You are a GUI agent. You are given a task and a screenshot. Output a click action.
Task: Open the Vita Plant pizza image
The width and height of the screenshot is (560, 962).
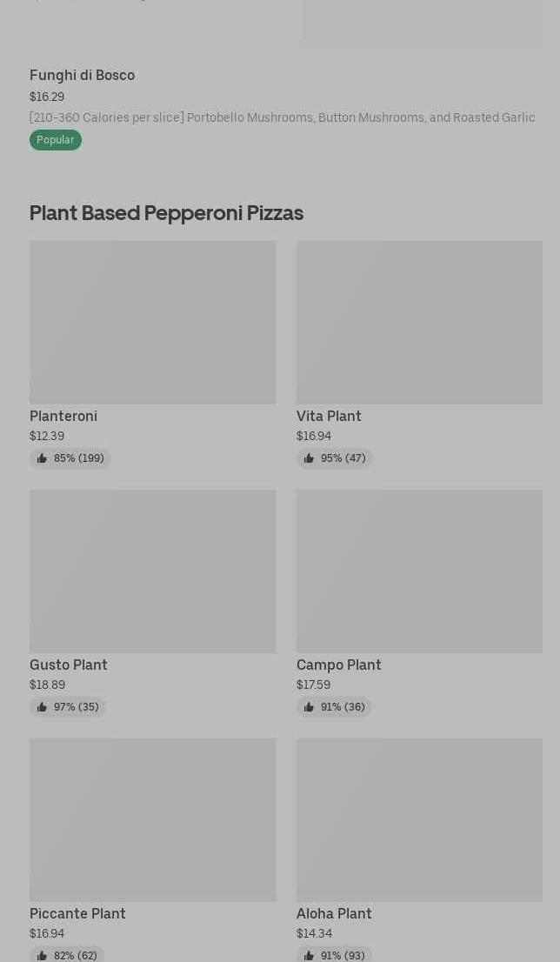pyautogui.click(x=419, y=322)
